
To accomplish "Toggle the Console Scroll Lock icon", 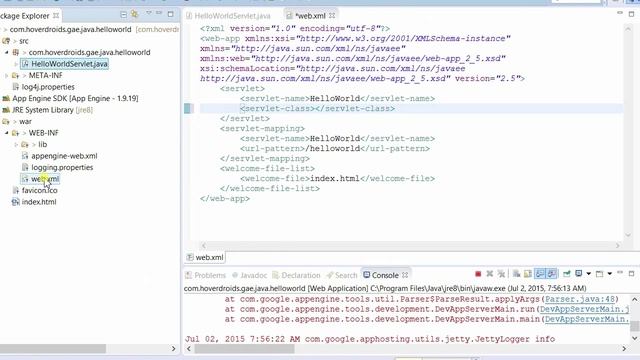I will coord(528,274).
